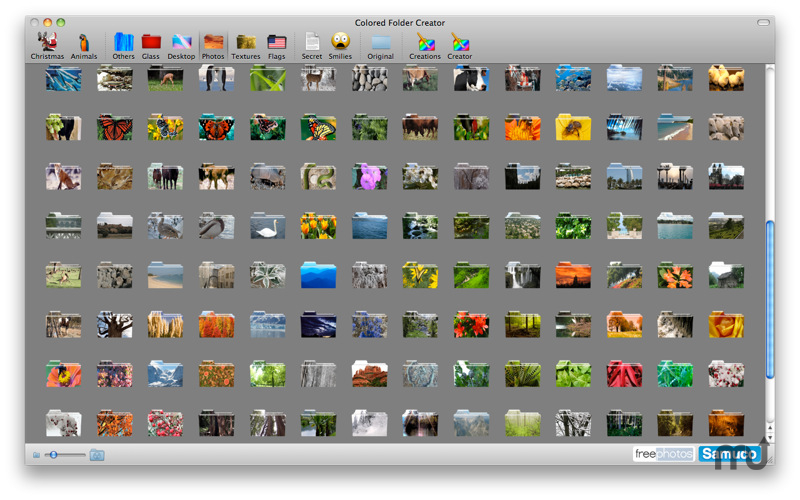
Task: Select the orange sunset folder icon
Action: 573,275
